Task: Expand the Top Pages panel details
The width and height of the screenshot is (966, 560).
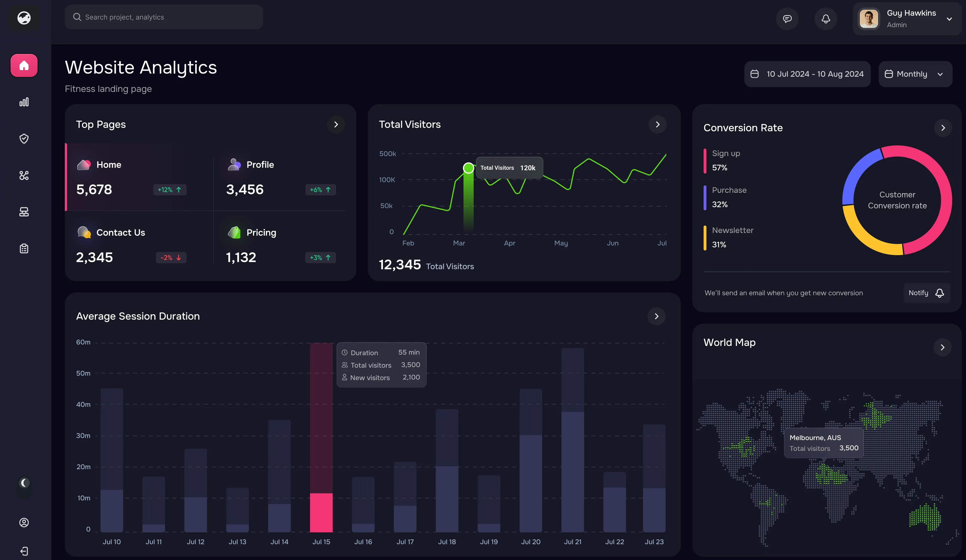Action: coord(336,124)
